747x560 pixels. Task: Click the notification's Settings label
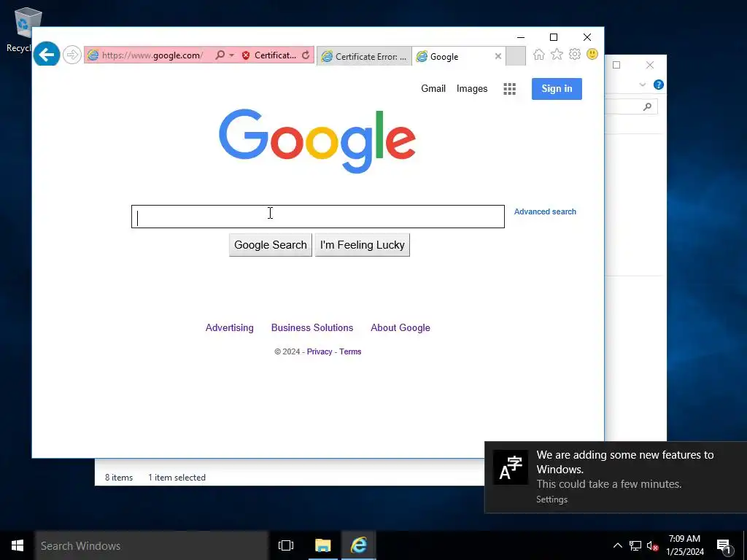[x=551, y=499]
